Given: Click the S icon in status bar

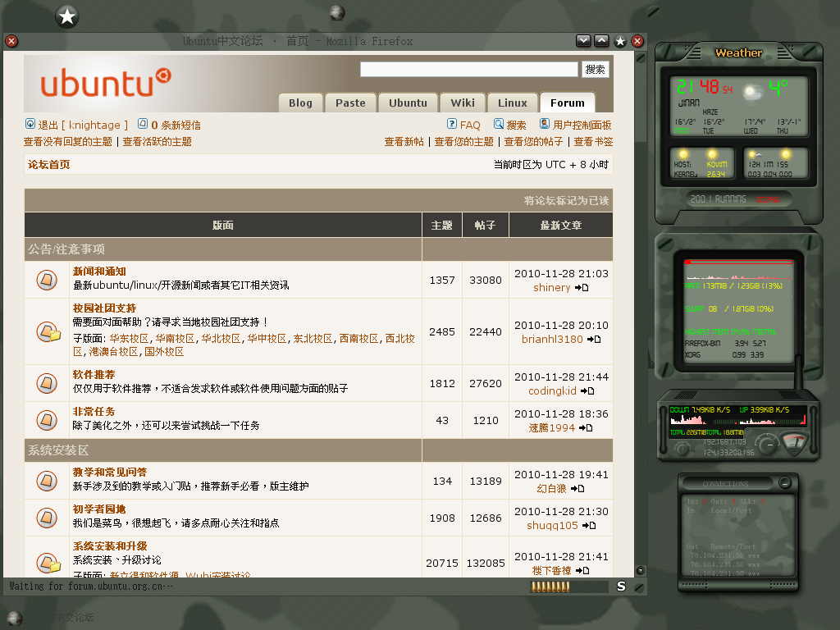Looking at the screenshot, I should click(621, 587).
